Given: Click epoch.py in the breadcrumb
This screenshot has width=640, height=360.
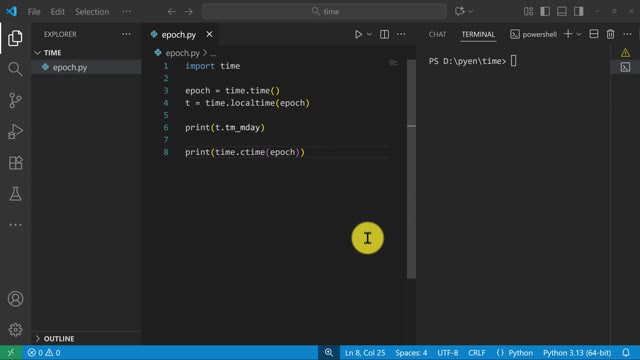Looking at the screenshot, I should 182,53.
